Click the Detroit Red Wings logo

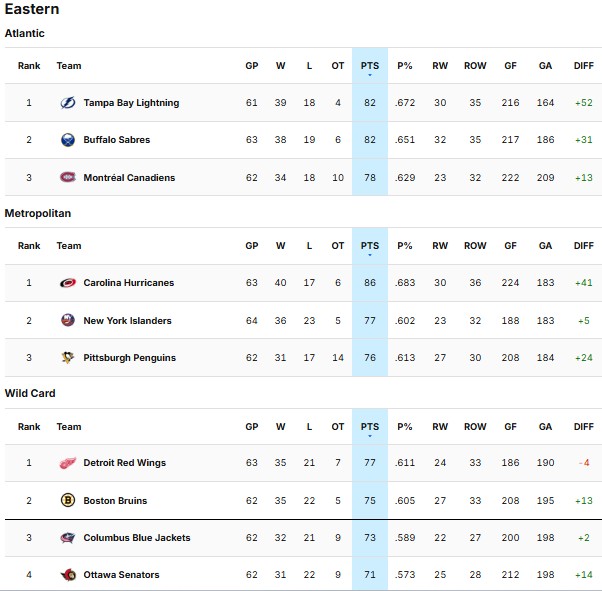[68, 463]
